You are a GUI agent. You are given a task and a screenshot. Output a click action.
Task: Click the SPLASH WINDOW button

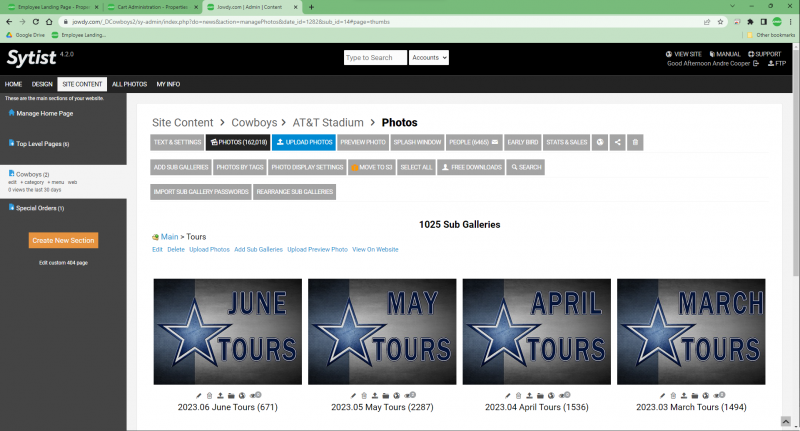click(x=417, y=142)
